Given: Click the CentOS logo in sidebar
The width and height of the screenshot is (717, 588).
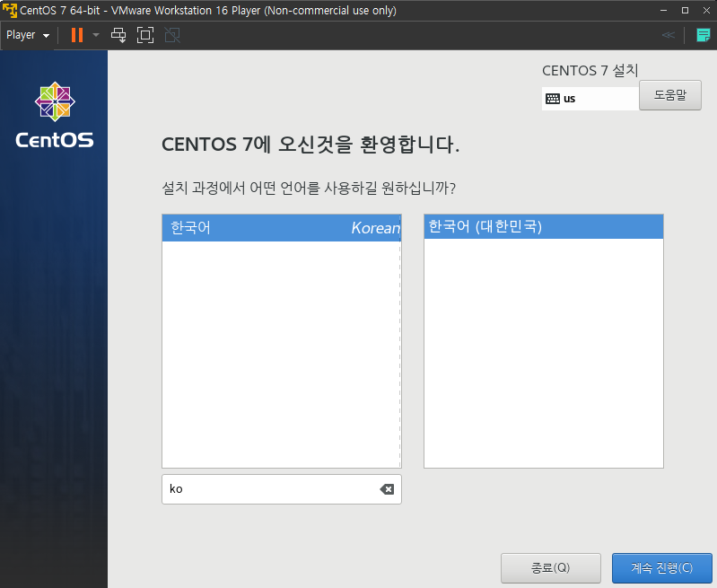Looking at the screenshot, I should (x=55, y=115).
